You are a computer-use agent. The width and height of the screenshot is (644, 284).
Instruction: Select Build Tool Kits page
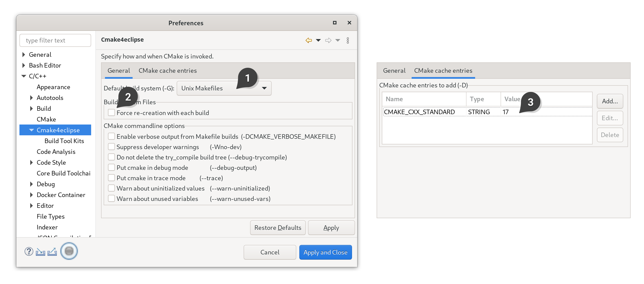click(64, 141)
